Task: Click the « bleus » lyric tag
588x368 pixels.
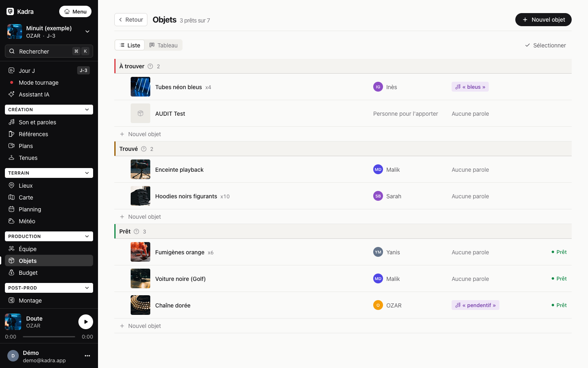Action: (470, 87)
